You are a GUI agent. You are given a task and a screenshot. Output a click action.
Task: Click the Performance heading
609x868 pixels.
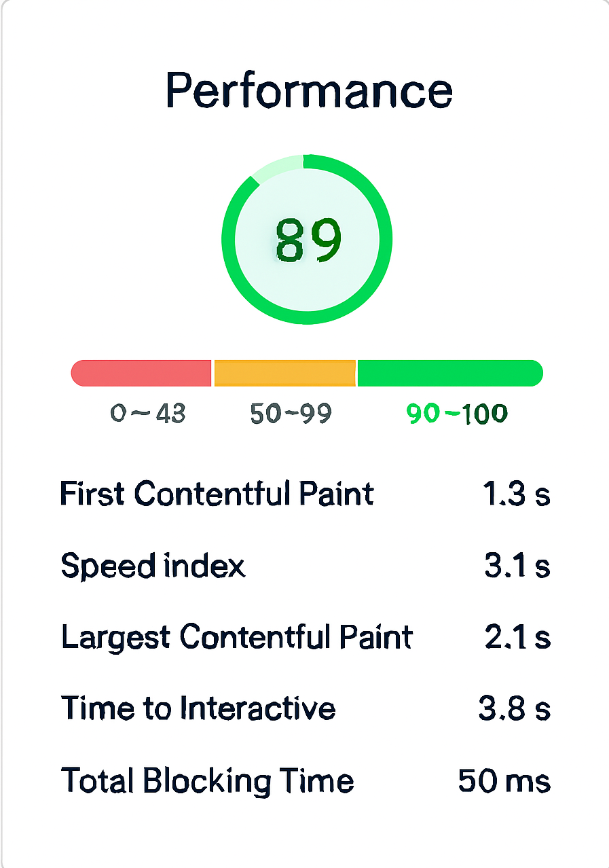(x=309, y=92)
